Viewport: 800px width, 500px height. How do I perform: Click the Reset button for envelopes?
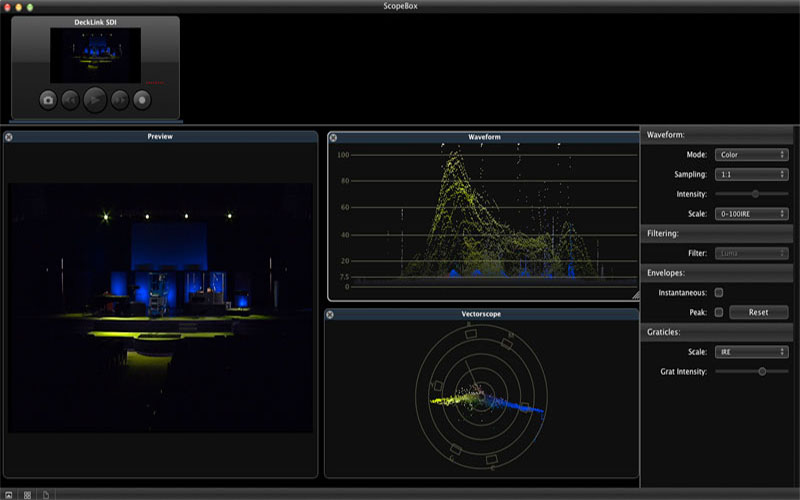tap(759, 312)
